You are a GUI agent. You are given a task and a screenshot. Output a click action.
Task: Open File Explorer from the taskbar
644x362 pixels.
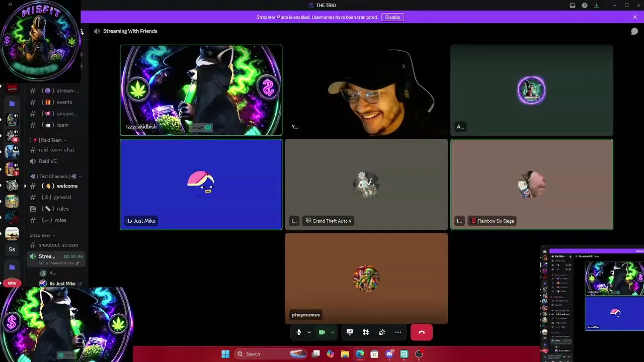click(x=345, y=354)
